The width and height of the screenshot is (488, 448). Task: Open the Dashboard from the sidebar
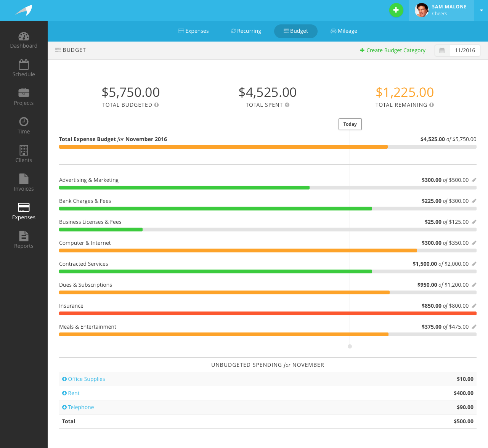(24, 40)
